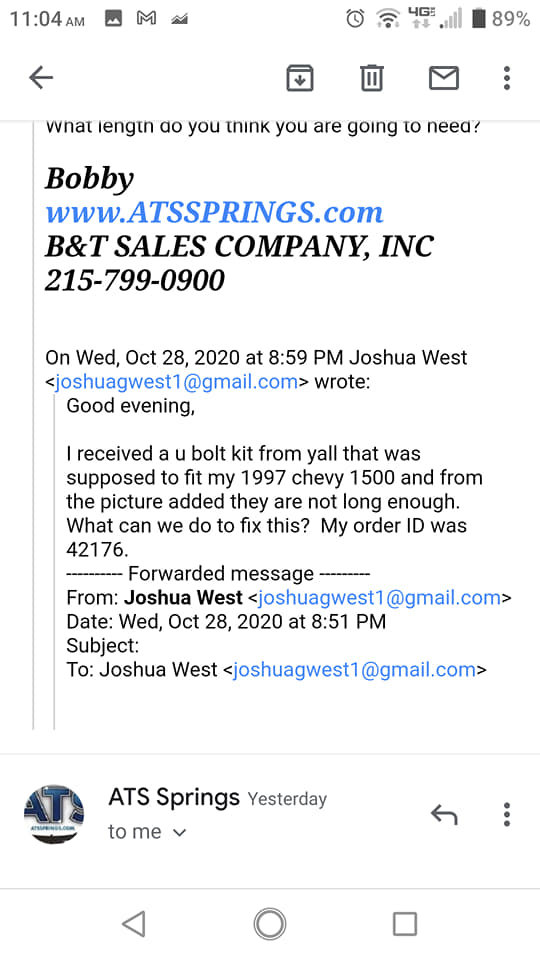Archive this email conversation

point(300,78)
